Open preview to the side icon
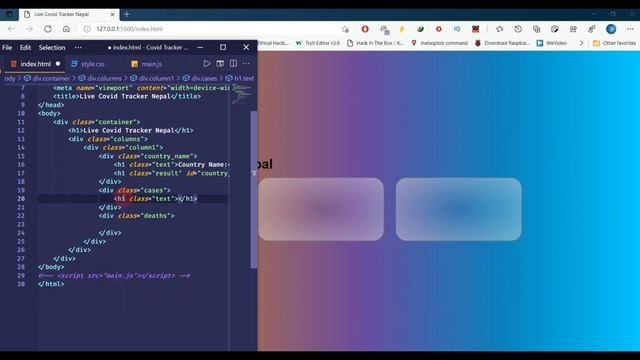 click(220, 64)
